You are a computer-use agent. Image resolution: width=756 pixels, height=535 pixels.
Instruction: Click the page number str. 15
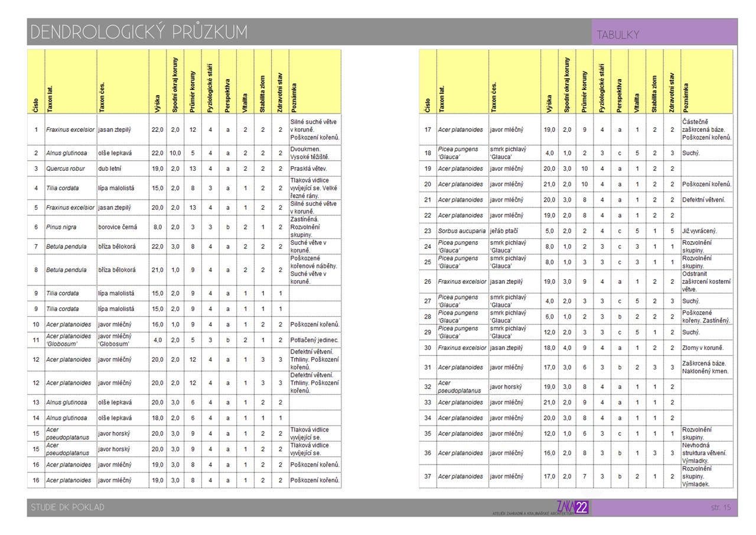(x=721, y=507)
